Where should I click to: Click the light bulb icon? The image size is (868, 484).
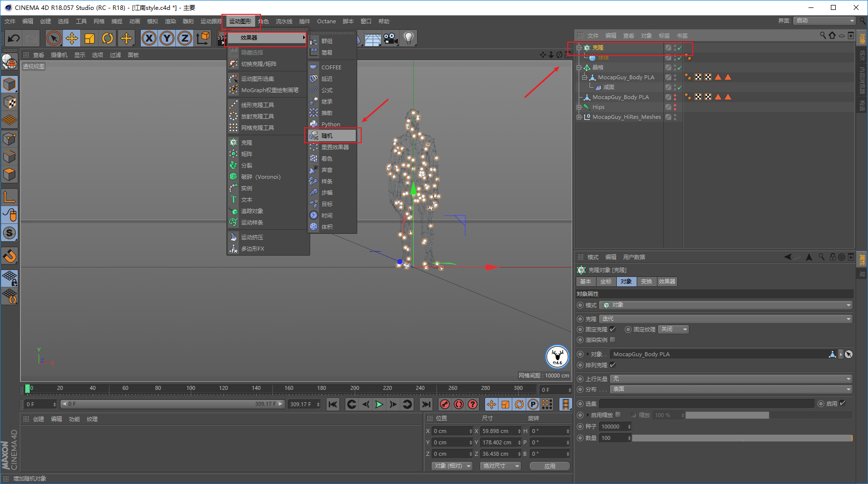click(x=409, y=39)
